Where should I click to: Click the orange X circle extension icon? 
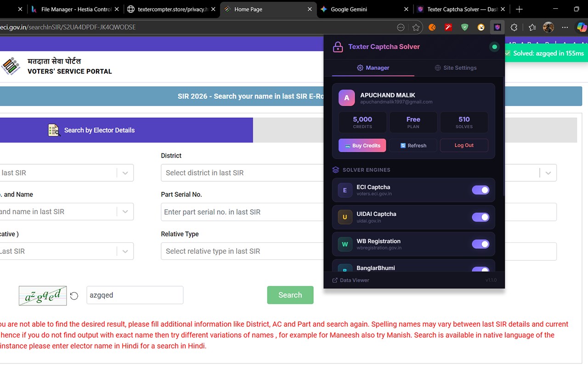481,28
